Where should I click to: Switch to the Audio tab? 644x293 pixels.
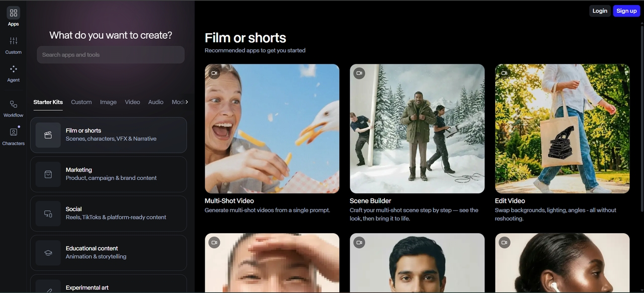(155, 102)
